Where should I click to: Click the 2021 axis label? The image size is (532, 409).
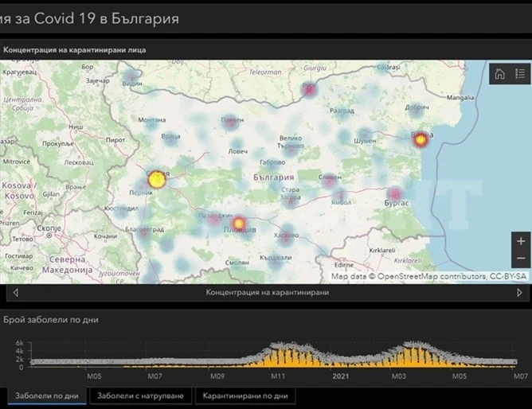tap(340, 376)
